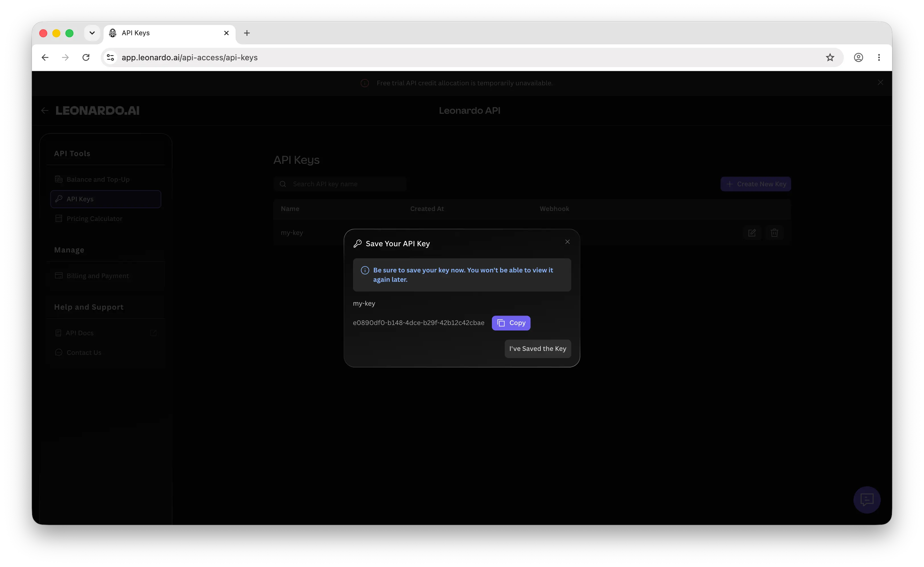Confirm with I've Saved the Key

538,349
